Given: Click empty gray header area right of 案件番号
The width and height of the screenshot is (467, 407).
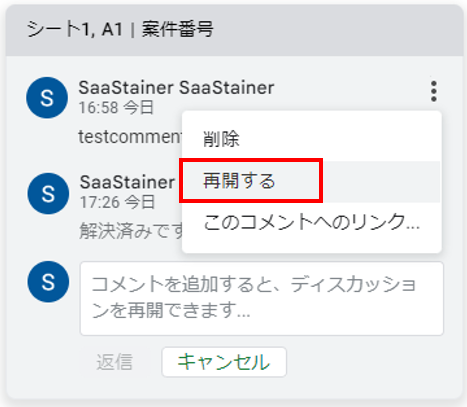Looking at the screenshot, I should tap(337, 30).
